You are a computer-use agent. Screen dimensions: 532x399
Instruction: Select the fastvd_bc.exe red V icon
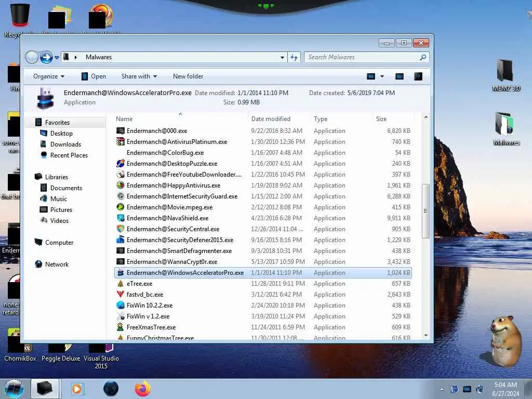[121, 295]
